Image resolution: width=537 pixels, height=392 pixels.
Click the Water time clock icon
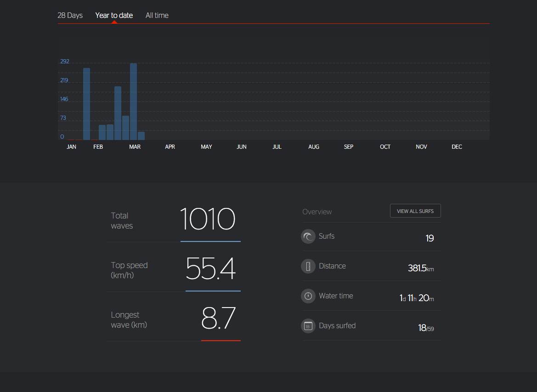(x=308, y=296)
